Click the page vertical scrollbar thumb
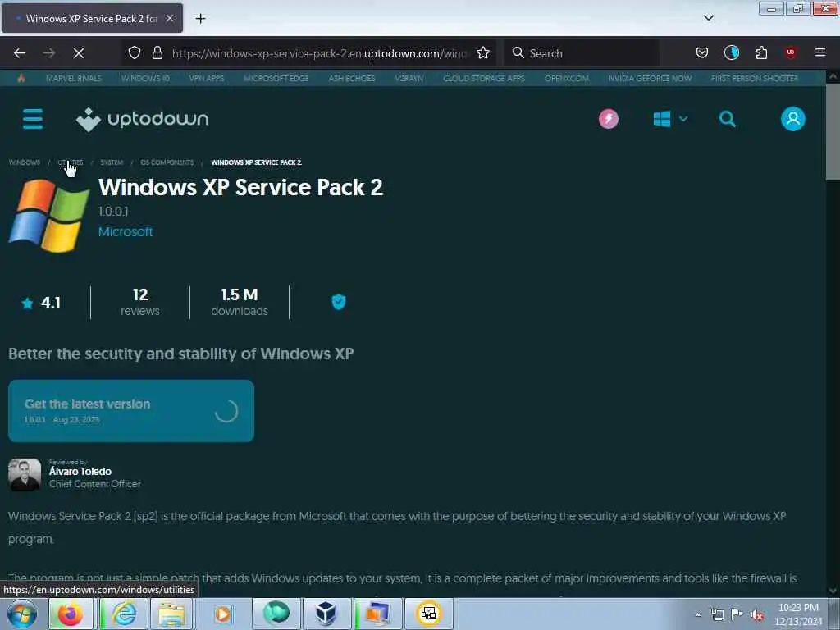 [x=833, y=131]
